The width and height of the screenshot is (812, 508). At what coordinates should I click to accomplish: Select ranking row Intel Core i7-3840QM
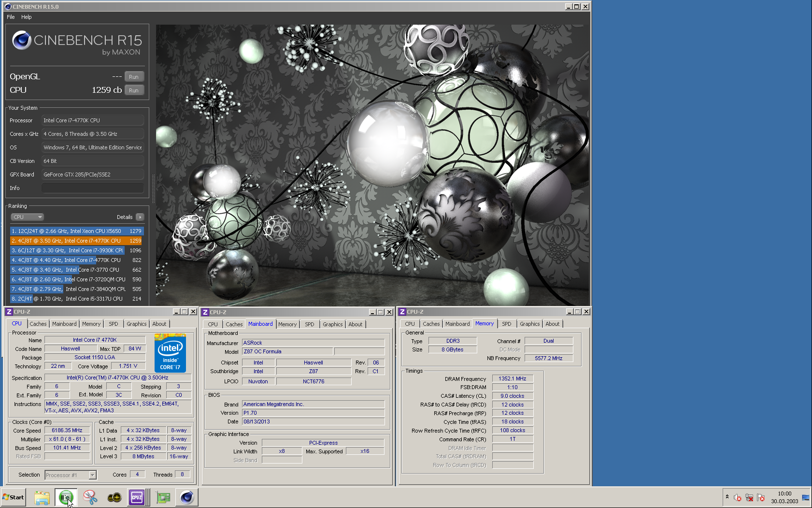[77, 289]
